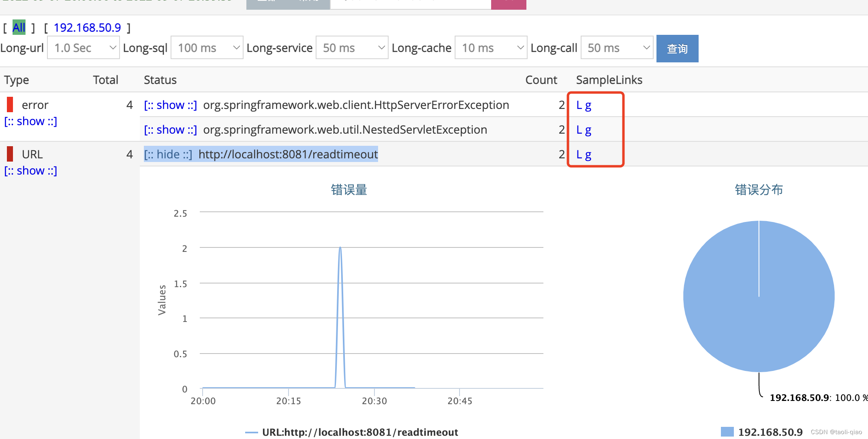Click the Total column header
Viewport: 868px width, 439px height.
pos(106,80)
